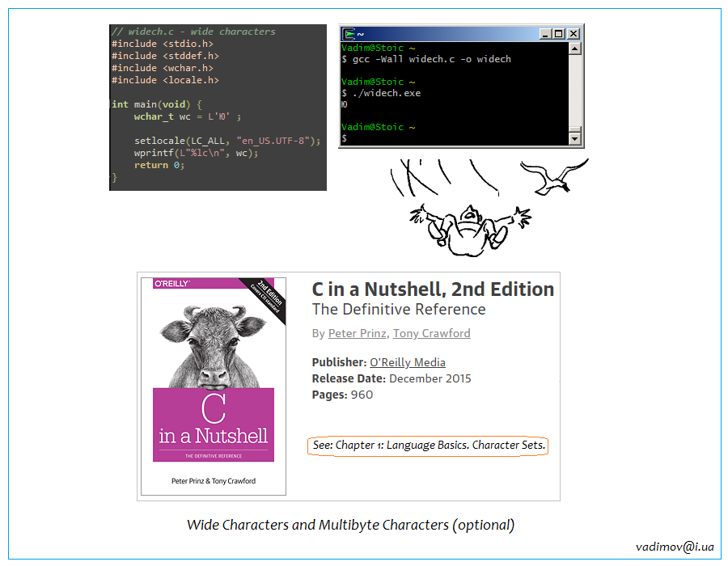The width and height of the screenshot is (728, 566).
Task: Click 'Peter Prinz & Tony Crawford' on book cover
Action: tap(214, 481)
